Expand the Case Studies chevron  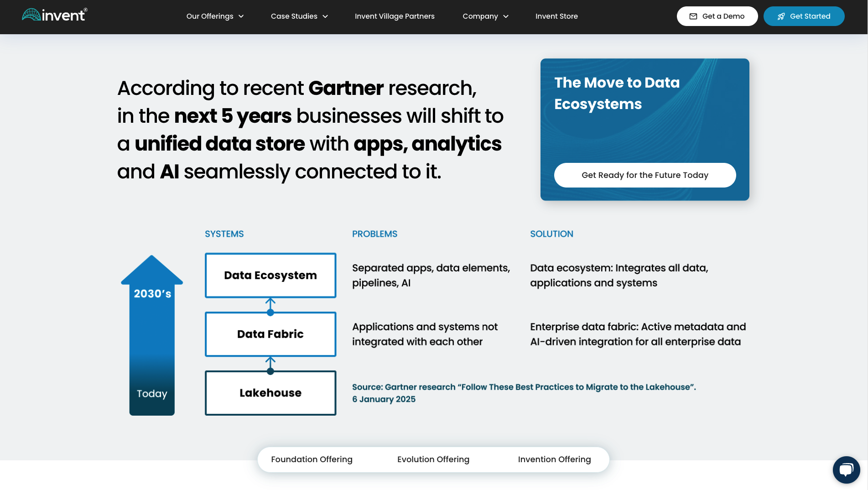325,16
